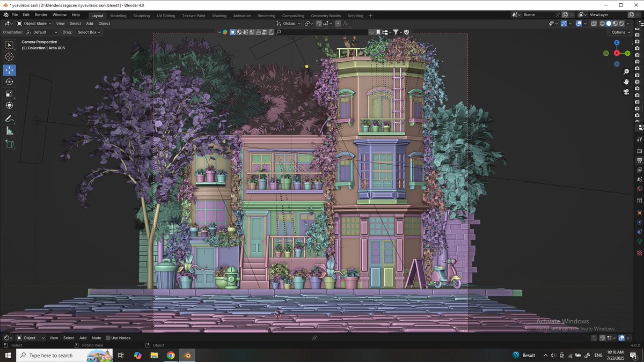Click the new scene button beside Scene
This screenshot has height=362, width=644.
pos(565,15)
